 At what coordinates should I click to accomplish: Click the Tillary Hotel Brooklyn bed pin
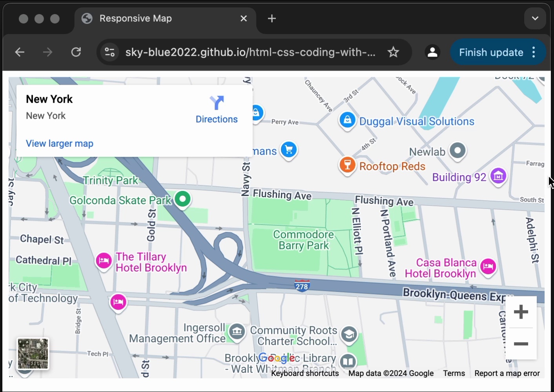[x=104, y=261]
